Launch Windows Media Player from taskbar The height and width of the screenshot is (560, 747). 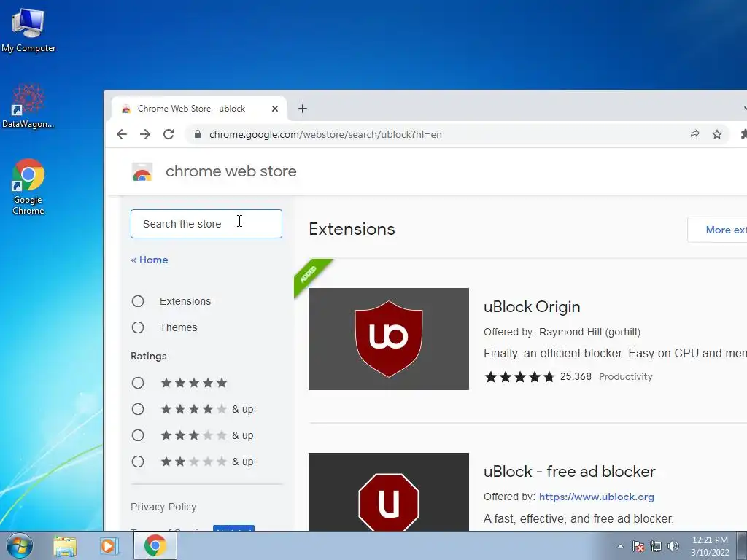[x=109, y=545]
